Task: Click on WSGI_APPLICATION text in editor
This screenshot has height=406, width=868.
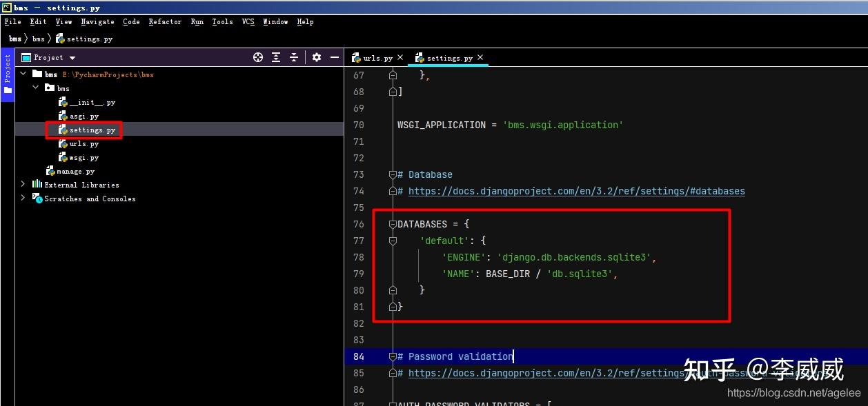Action: click(x=442, y=125)
